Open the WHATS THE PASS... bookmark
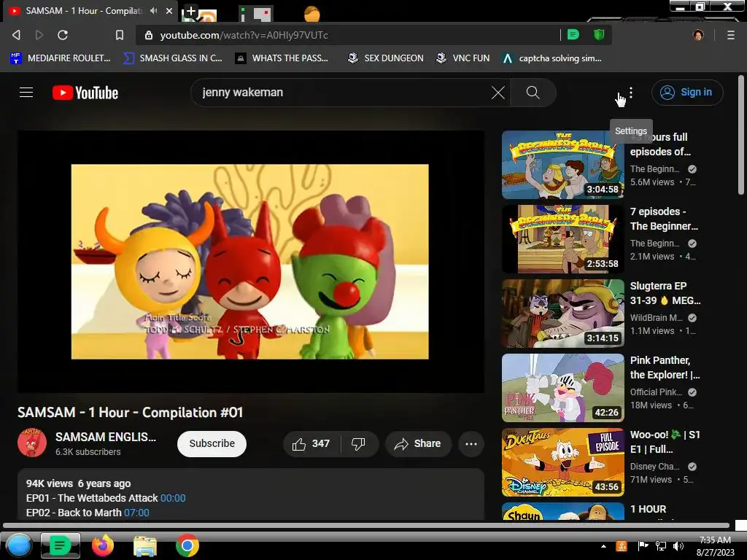 (x=282, y=58)
